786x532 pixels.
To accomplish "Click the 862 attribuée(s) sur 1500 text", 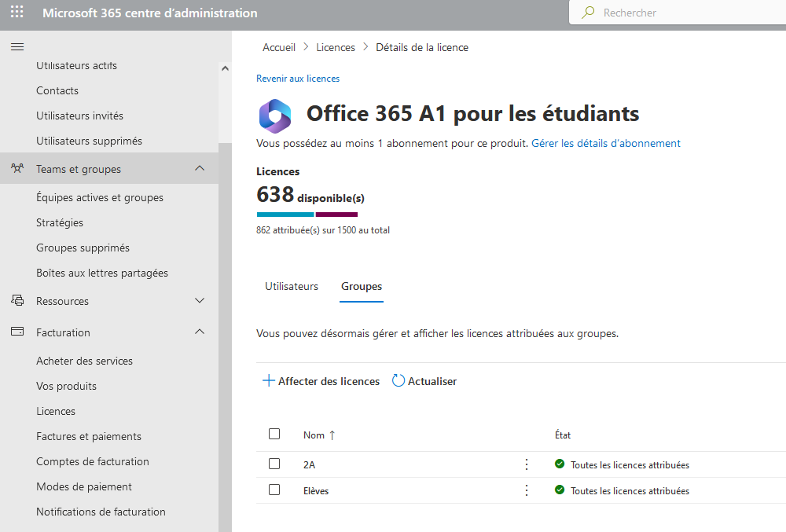I will click(x=323, y=230).
